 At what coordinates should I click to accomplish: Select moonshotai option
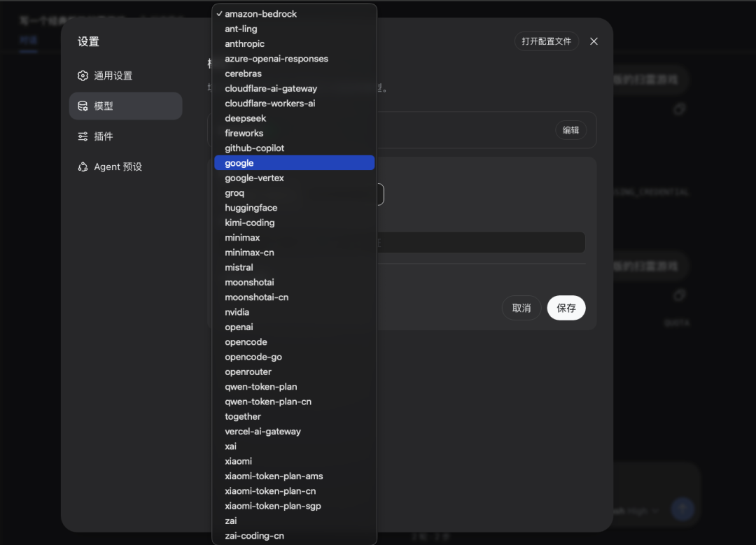coord(294,283)
